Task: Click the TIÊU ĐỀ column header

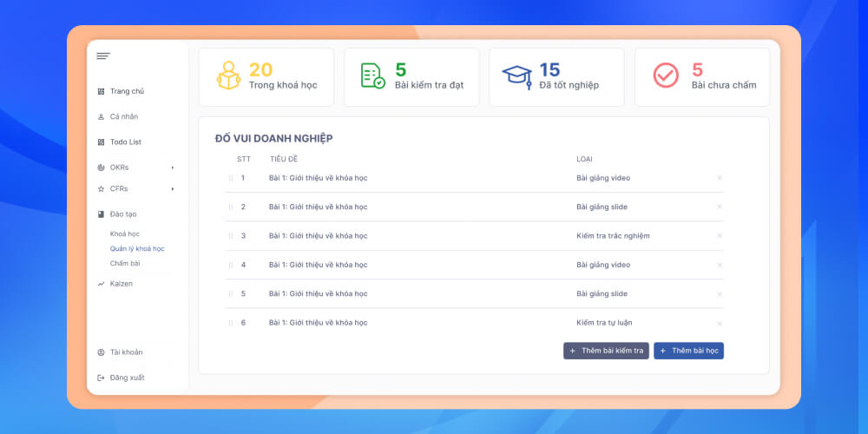Action: click(284, 160)
